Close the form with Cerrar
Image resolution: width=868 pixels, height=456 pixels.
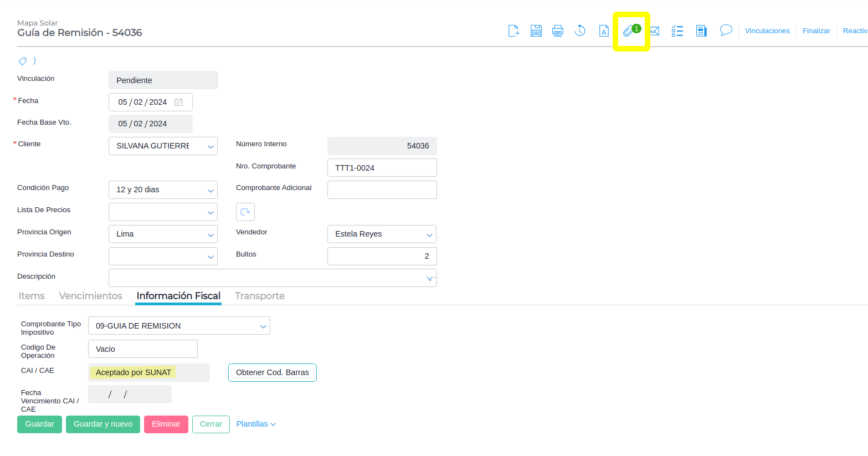211,424
